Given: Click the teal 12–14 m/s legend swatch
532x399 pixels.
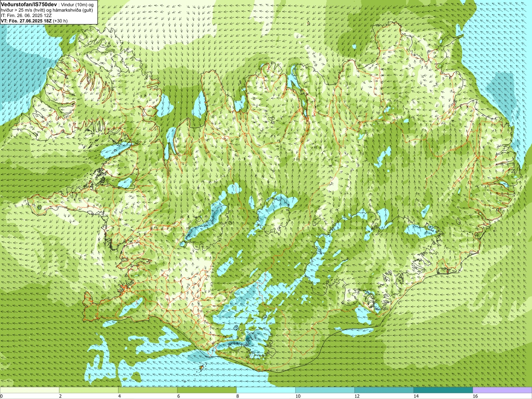Looking at the screenshot, I should point(384,390).
